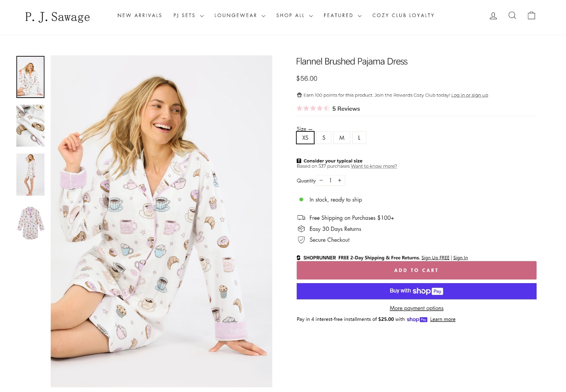Open the shopping cart bag icon
The image size is (566, 392).
531,15
